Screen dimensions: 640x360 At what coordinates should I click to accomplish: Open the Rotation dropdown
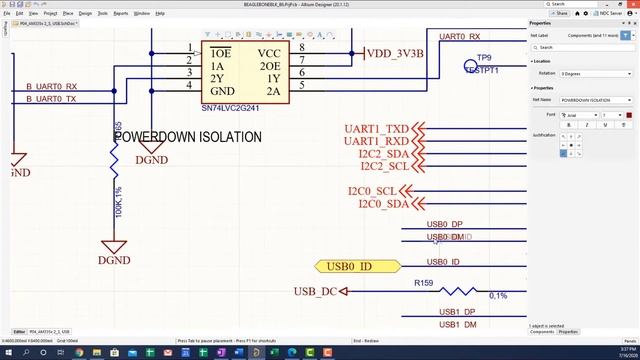596,74
